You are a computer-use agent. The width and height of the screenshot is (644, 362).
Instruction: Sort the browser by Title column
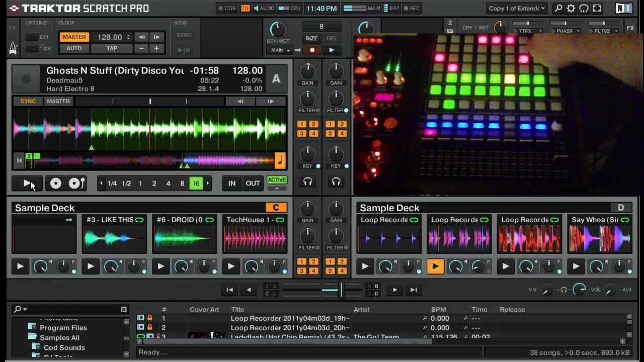[x=237, y=310]
